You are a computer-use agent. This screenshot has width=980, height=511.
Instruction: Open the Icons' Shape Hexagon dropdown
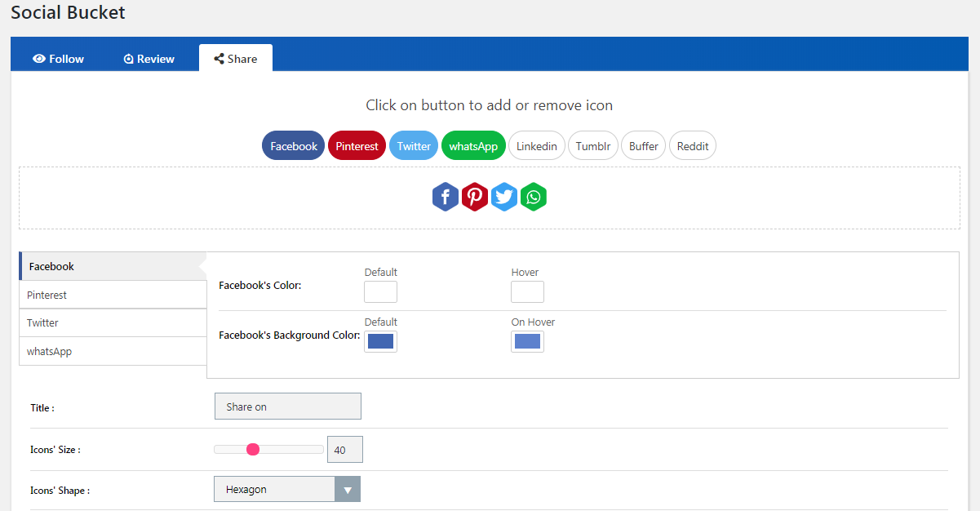[x=286, y=489]
